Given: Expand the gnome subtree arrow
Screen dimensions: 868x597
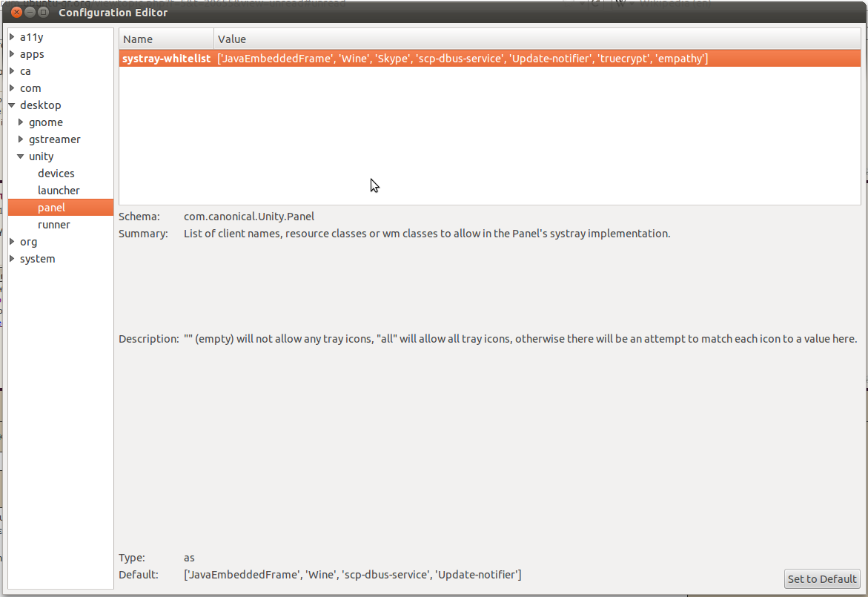Looking at the screenshot, I should pos(21,122).
